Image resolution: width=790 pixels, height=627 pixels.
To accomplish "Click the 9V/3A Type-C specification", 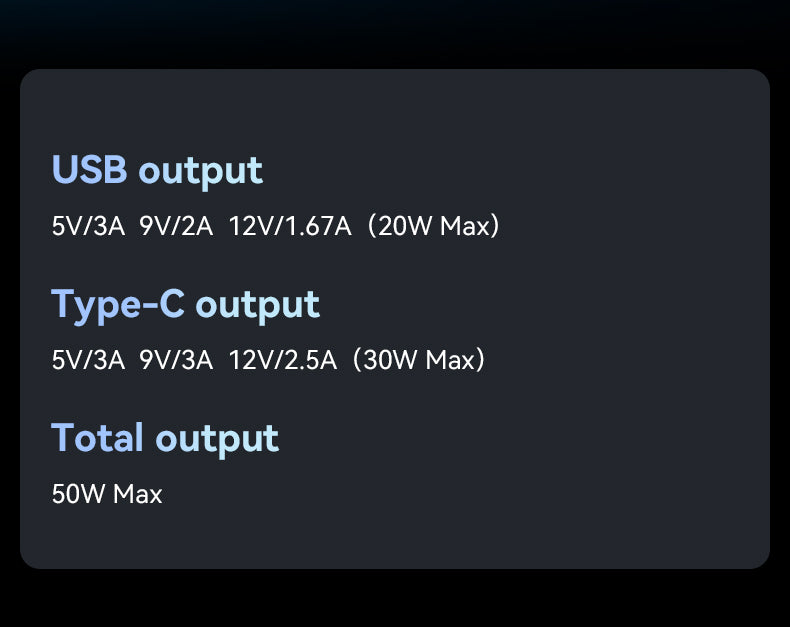I will [x=176, y=360].
